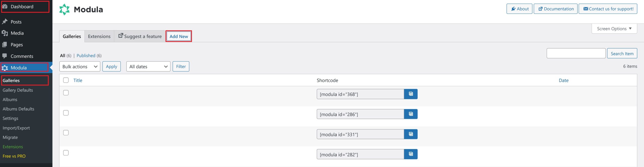
Task: Switch to the Extensions tab
Action: [x=99, y=36]
